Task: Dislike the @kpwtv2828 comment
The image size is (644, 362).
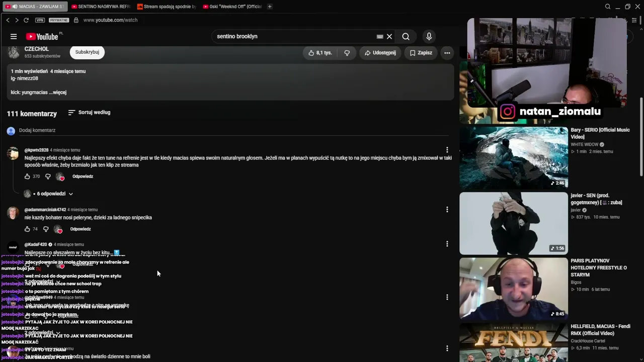Action: [x=48, y=176]
